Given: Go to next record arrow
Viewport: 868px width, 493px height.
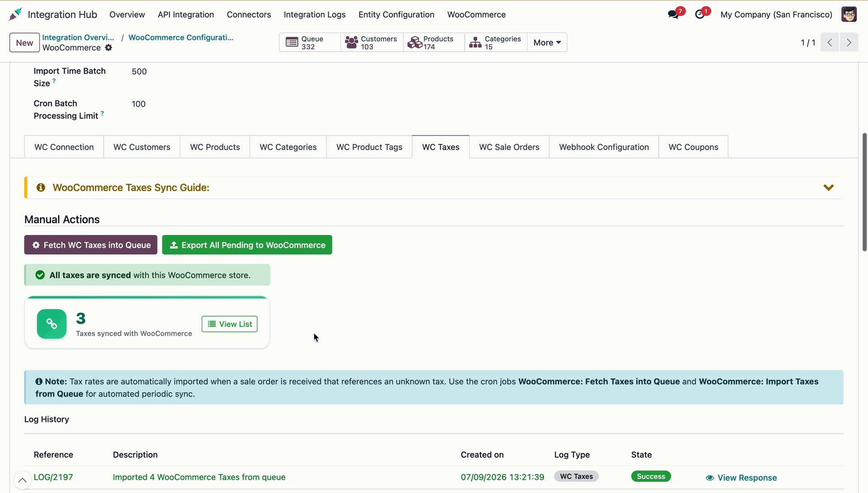Looking at the screenshot, I should (x=849, y=42).
